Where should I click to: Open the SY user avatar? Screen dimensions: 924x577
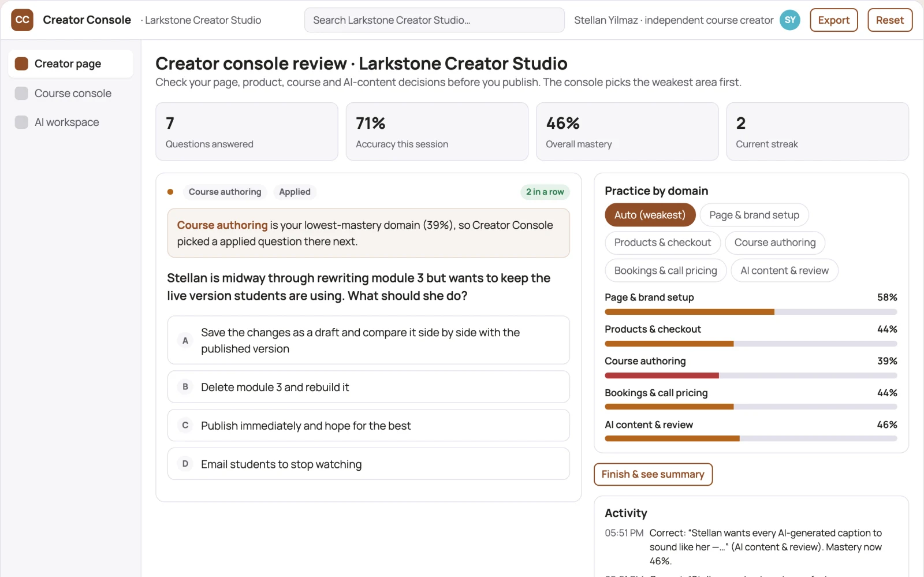[790, 20]
